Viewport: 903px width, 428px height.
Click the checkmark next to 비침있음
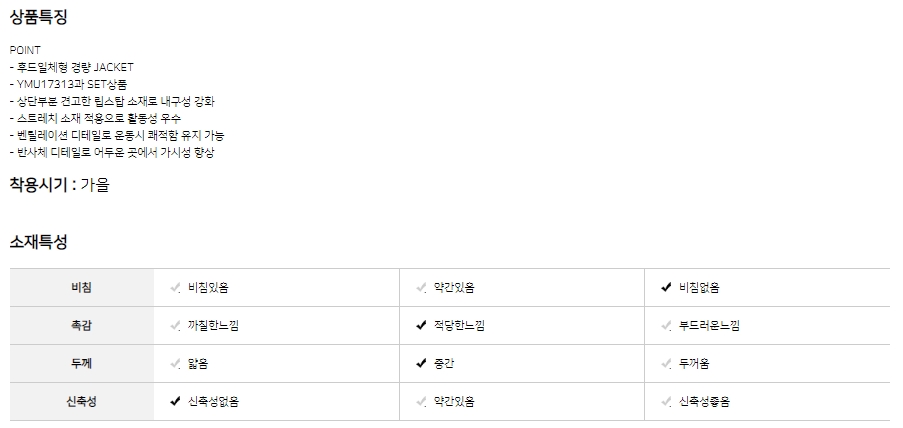pyautogui.click(x=176, y=288)
